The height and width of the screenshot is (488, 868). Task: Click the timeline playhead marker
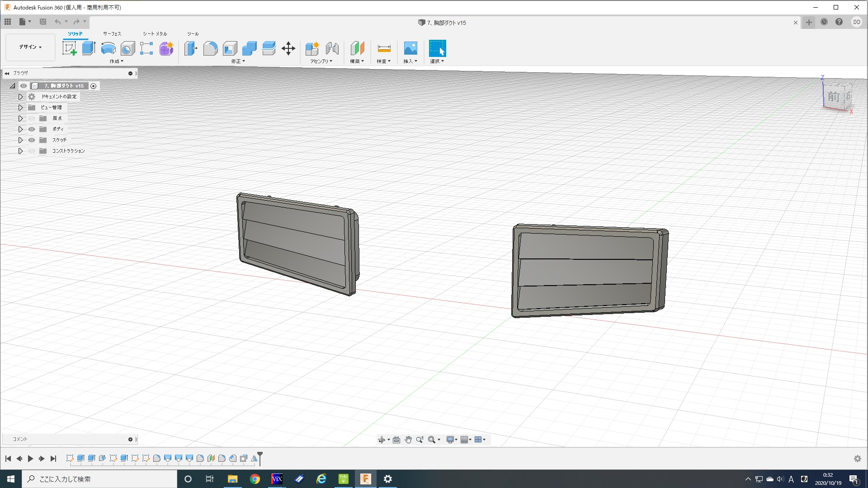[x=260, y=455]
